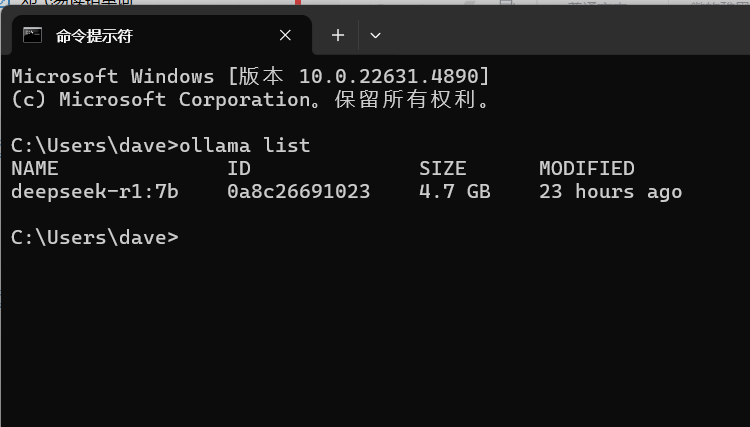Click the deepseek-r1:7b model name
The width and height of the screenshot is (750, 427).
coord(95,192)
